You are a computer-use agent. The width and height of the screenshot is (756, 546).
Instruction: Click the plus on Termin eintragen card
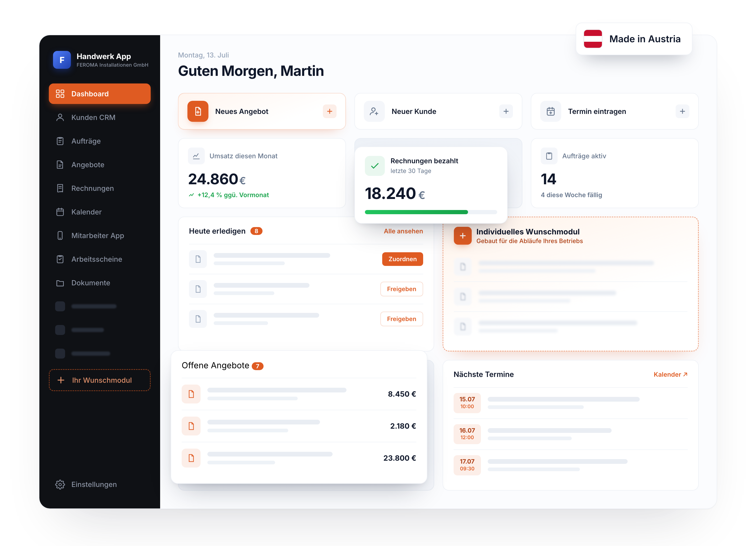(682, 111)
